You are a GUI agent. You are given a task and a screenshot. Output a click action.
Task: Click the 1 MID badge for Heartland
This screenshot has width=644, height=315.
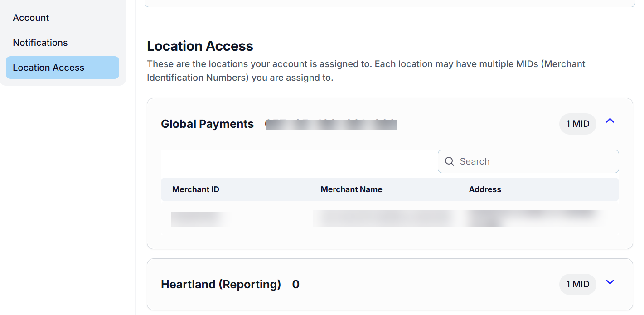click(577, 284)
